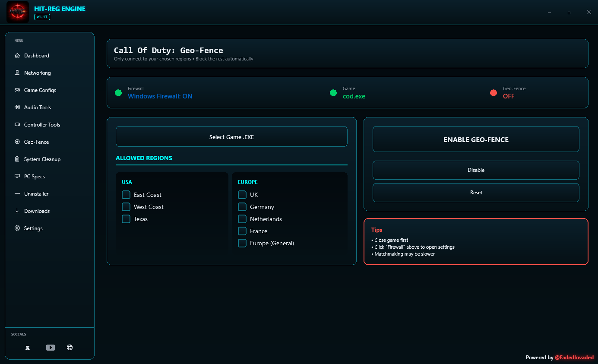598x364 pixels.
Task: Click the Tips heading
Action: pos(377,230)
